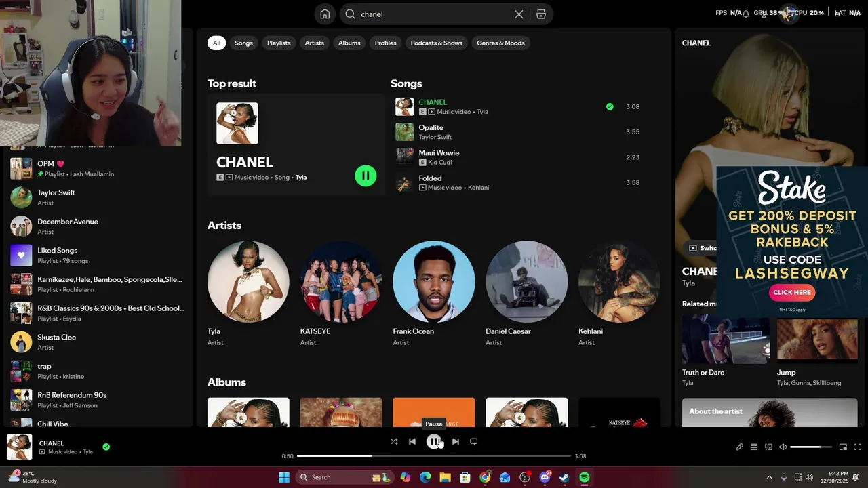Switch to the Songs filter
868x488 pixels.
[243, 43]
